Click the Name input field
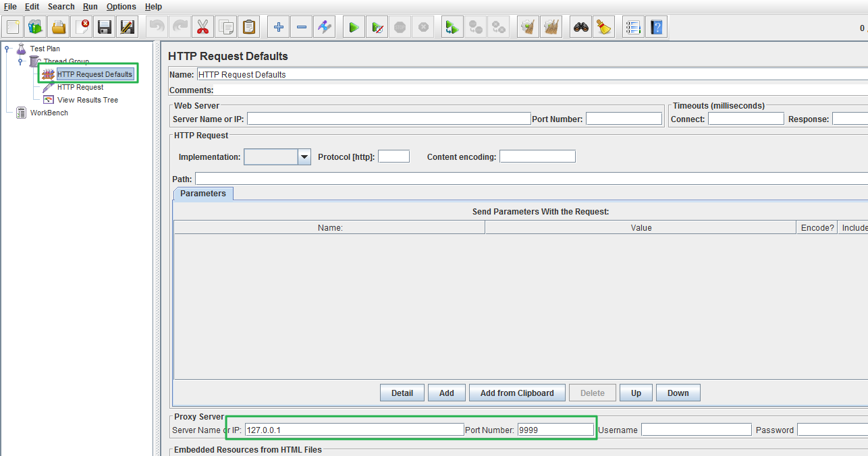This screenshot has width=868, height=456. [x=532, y=74]
